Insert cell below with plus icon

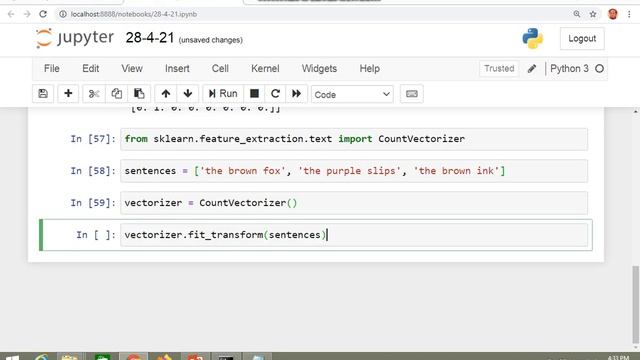(x=68, y=94)
